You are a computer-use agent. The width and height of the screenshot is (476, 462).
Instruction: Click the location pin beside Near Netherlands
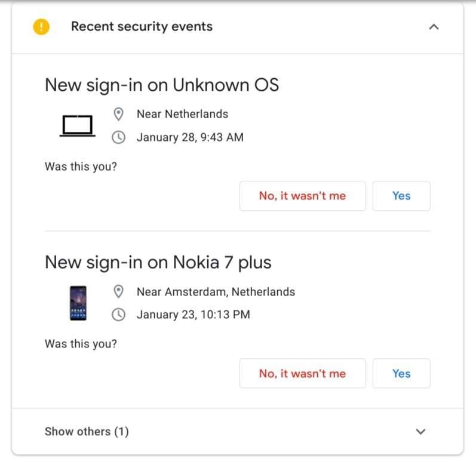pyautogui.click(x=119, y=114)
